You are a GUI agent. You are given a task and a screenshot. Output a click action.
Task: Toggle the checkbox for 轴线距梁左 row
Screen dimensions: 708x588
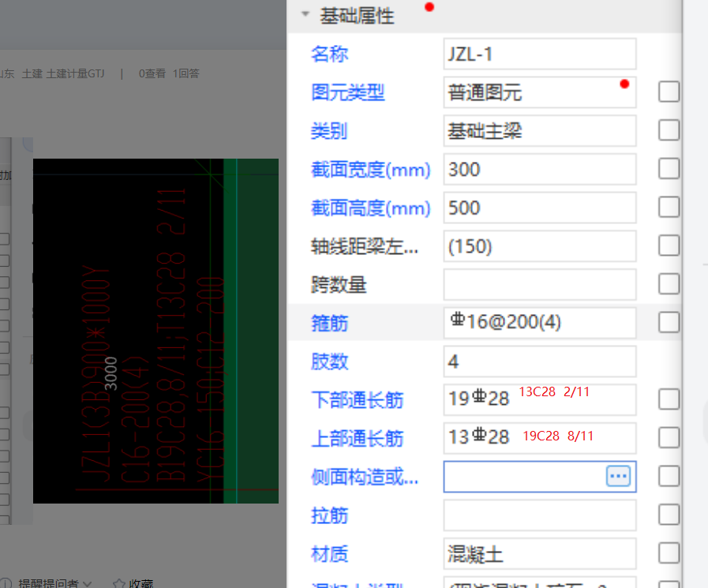coord(669,245)
